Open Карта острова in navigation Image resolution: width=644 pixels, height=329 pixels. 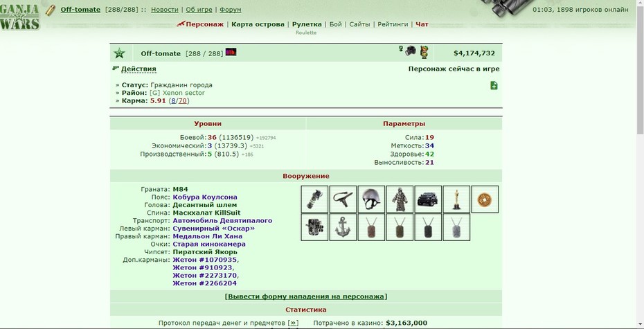[258, 24]
